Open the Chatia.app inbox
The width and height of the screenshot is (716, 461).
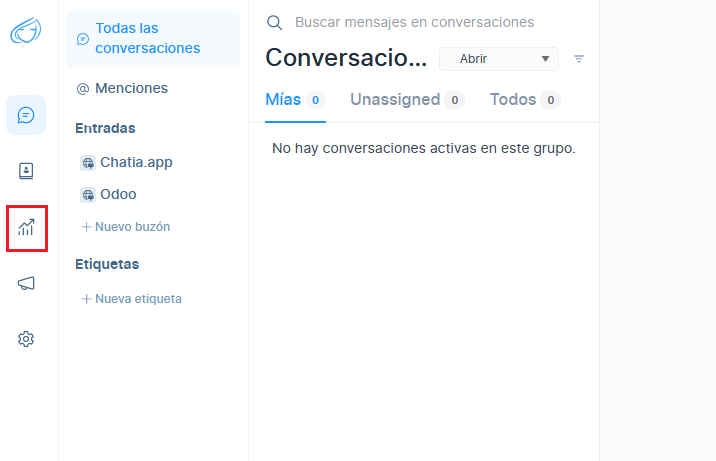pyautogui.click(x=126, y=162)
